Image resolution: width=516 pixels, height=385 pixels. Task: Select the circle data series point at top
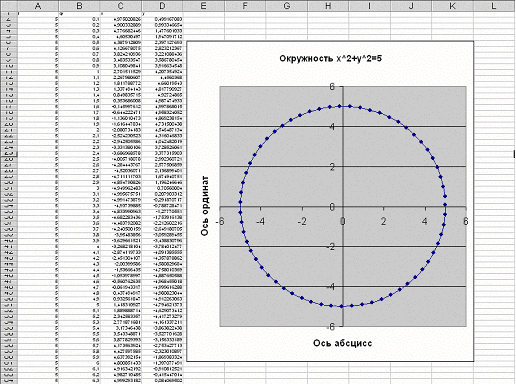340,106
